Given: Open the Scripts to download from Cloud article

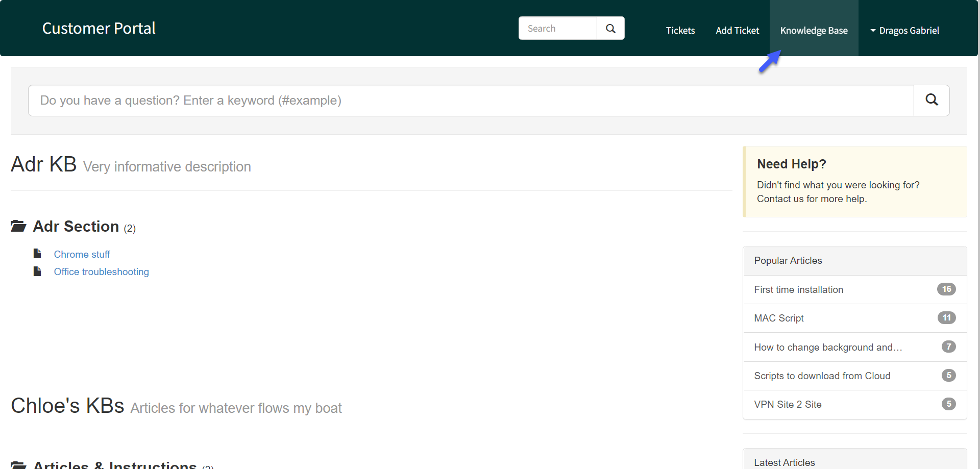Looking at the screenshot, I should pyautogui.click(x=822, y=376).
